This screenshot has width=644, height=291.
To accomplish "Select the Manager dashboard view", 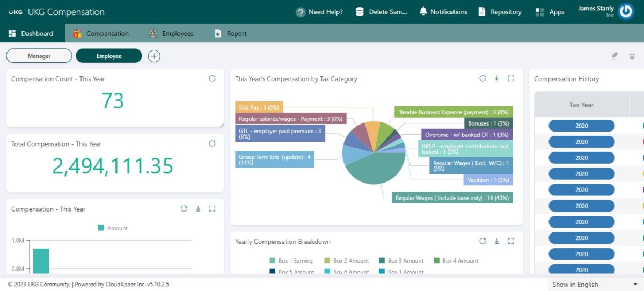I will (39, 56).
